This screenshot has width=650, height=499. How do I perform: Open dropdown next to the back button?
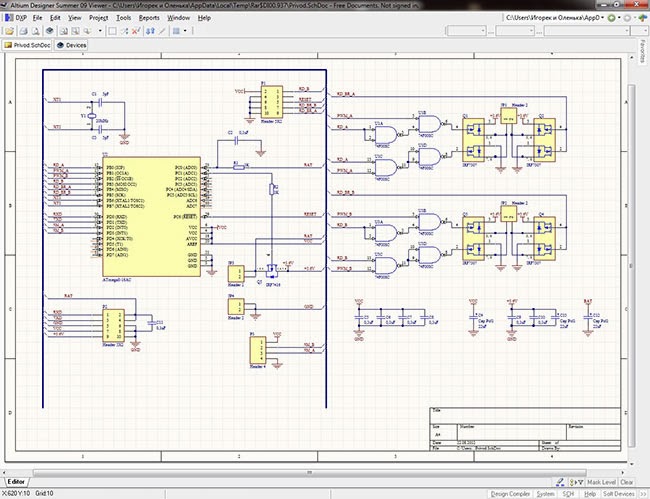pos(619,18)
